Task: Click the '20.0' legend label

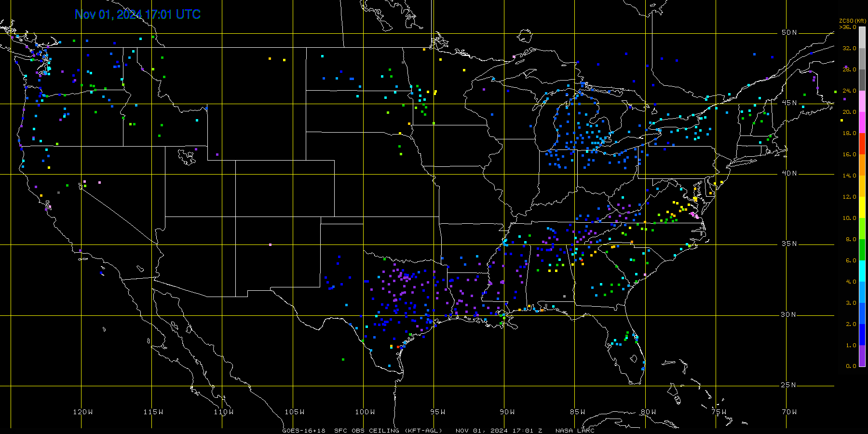Action: pos(849,112)
